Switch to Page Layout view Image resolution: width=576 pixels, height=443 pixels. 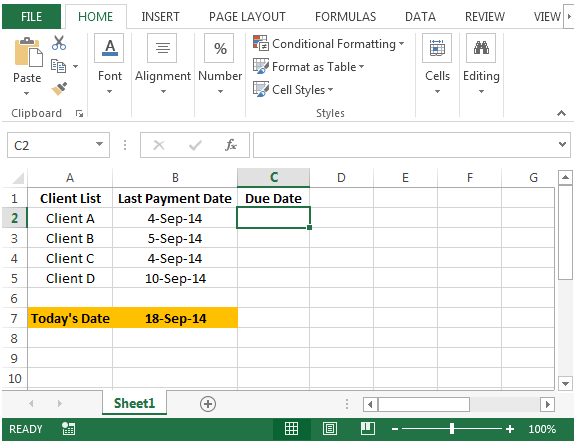point(330,429)
